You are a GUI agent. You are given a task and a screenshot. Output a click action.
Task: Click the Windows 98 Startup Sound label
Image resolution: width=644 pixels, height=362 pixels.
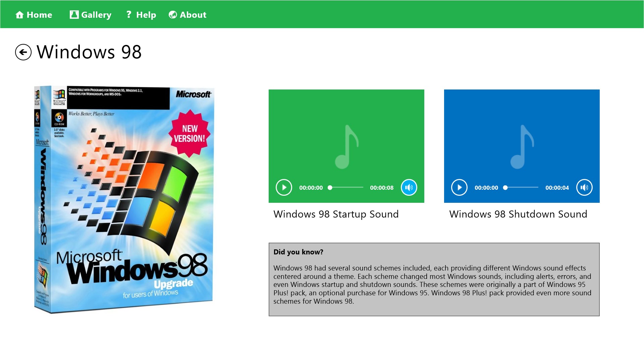point(336,214)
